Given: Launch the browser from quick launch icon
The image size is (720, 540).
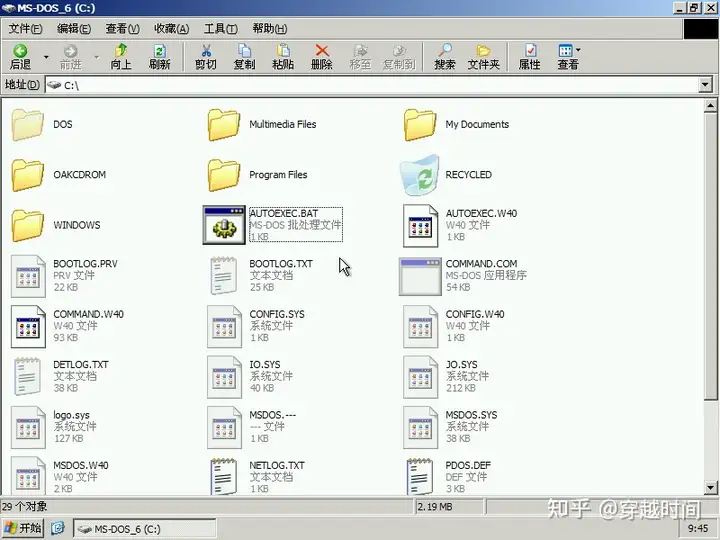Looking at the screenshot, I should click(58, 529).
